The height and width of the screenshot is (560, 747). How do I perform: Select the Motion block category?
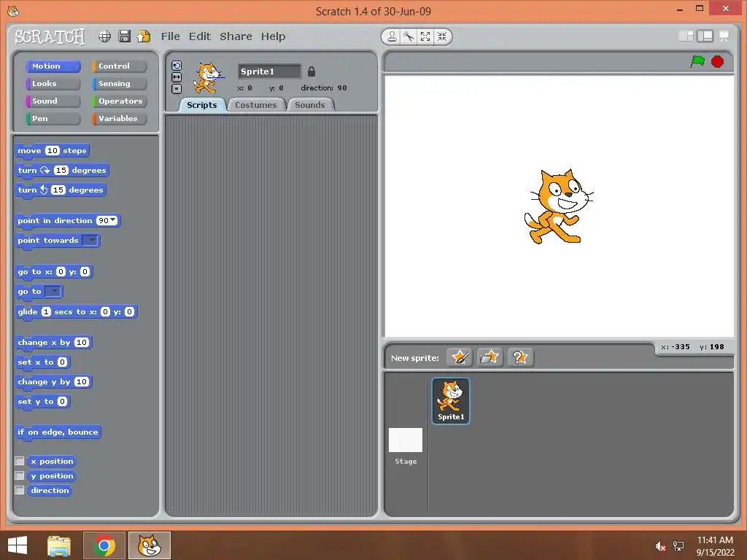click(x=53, y=66)
